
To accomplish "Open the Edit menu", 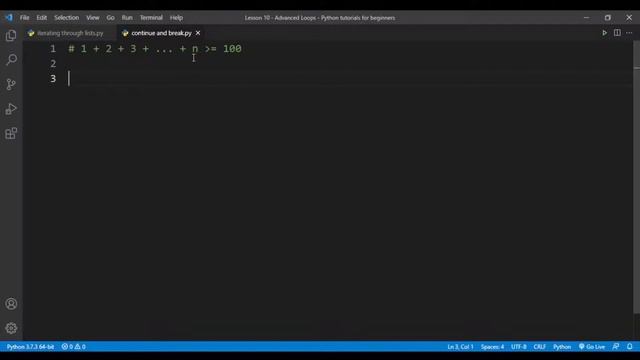I will tap(42, 18).
